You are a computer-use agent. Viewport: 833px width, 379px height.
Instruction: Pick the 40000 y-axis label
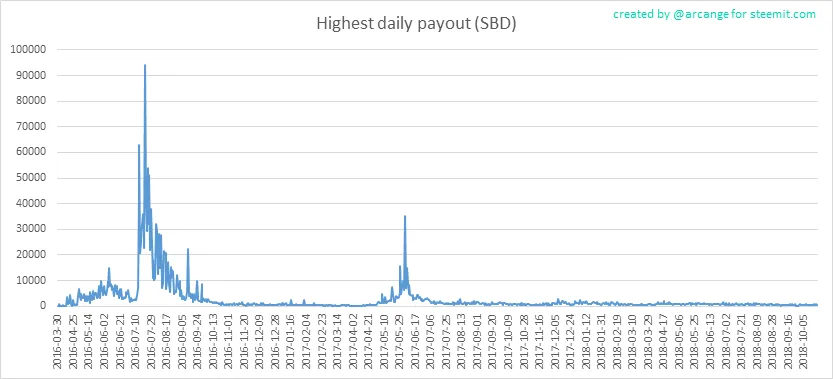coord(32,204)
